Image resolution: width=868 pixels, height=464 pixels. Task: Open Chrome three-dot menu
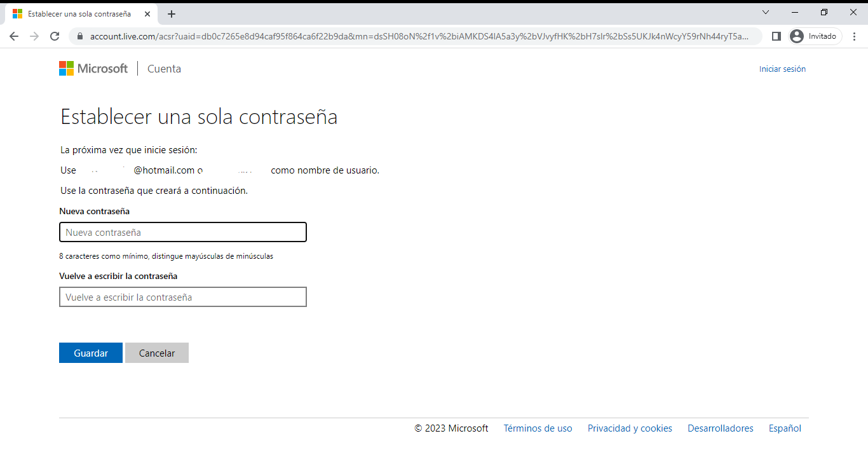[854, 36]
